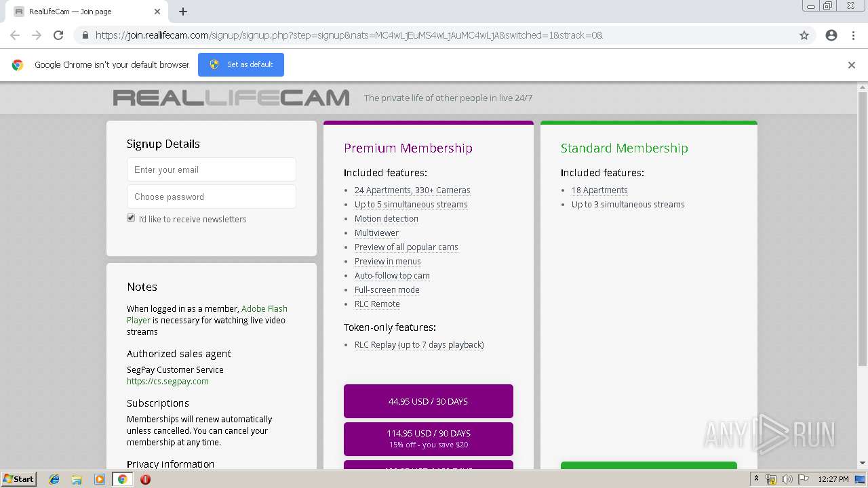868x488 pixels.
Task: Click the Signup Details heading
Action: pos(163,144)
